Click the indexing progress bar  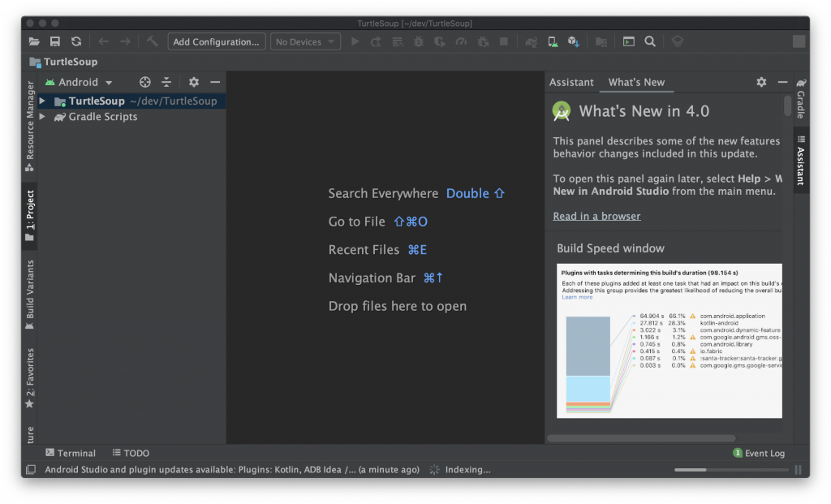tap(730, 470)
